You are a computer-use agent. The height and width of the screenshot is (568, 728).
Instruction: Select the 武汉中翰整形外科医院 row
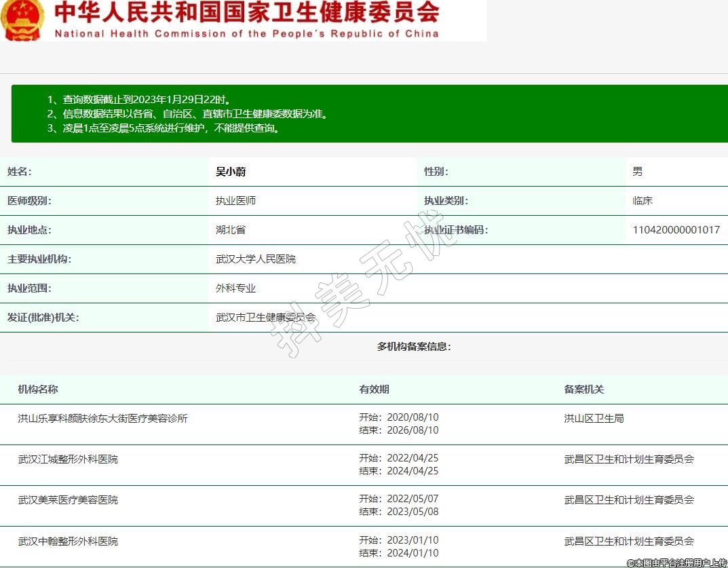[x=68, y=542]
